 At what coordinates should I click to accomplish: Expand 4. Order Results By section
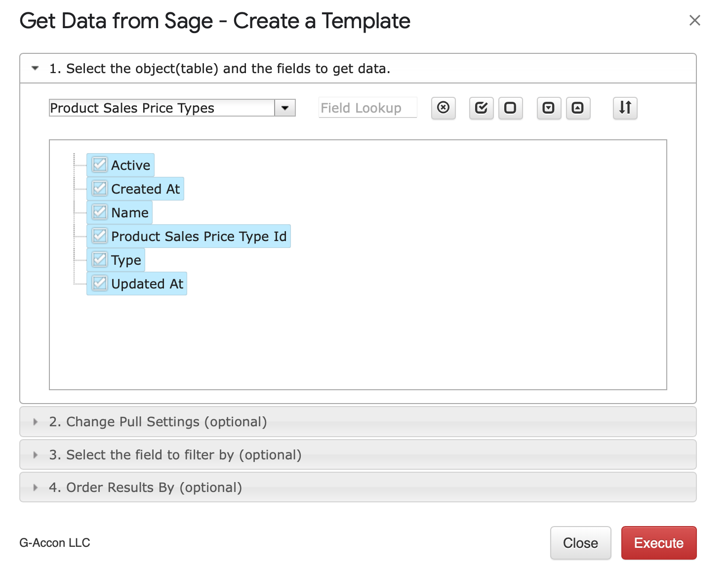(x=358, y=488)
